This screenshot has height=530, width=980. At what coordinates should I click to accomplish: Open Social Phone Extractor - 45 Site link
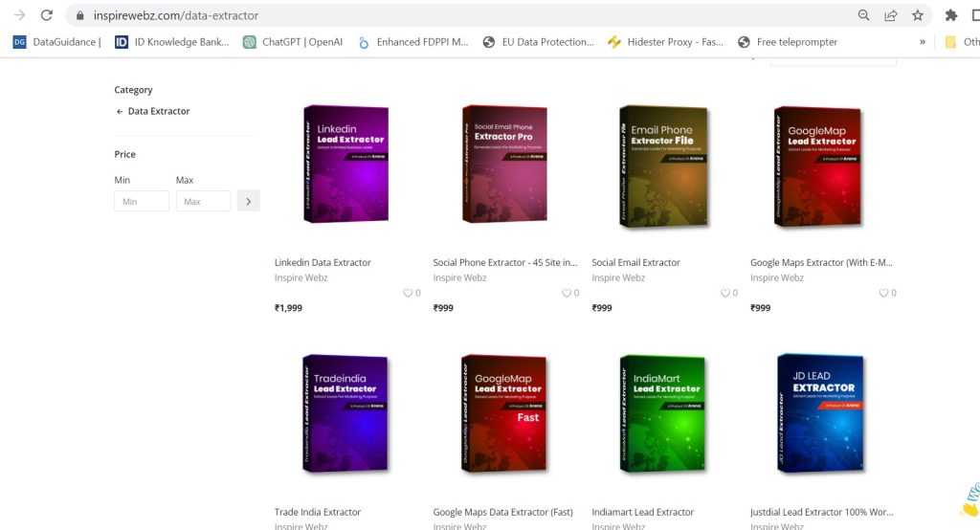pyautogui.click(x=505, y=262)
